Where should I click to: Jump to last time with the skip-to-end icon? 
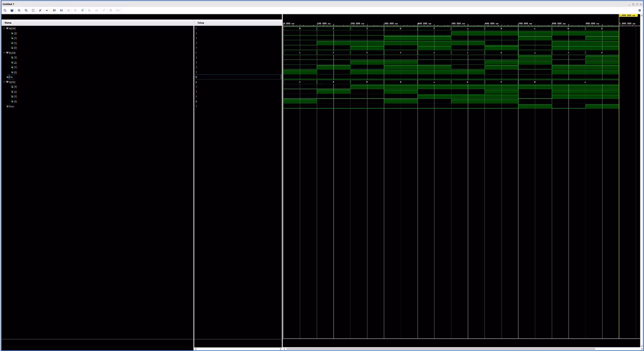click(x=61, y=10)
